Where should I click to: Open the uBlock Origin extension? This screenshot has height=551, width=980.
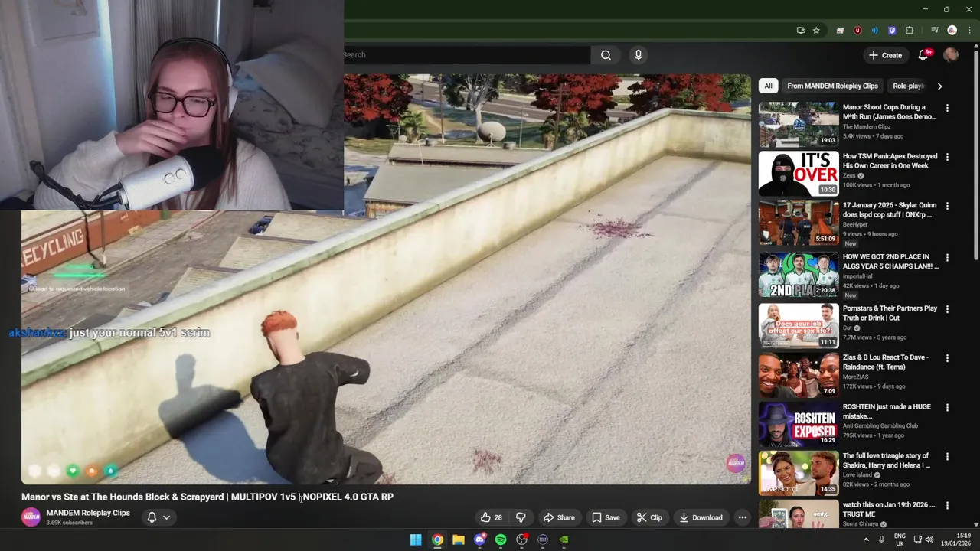point(857,31)
